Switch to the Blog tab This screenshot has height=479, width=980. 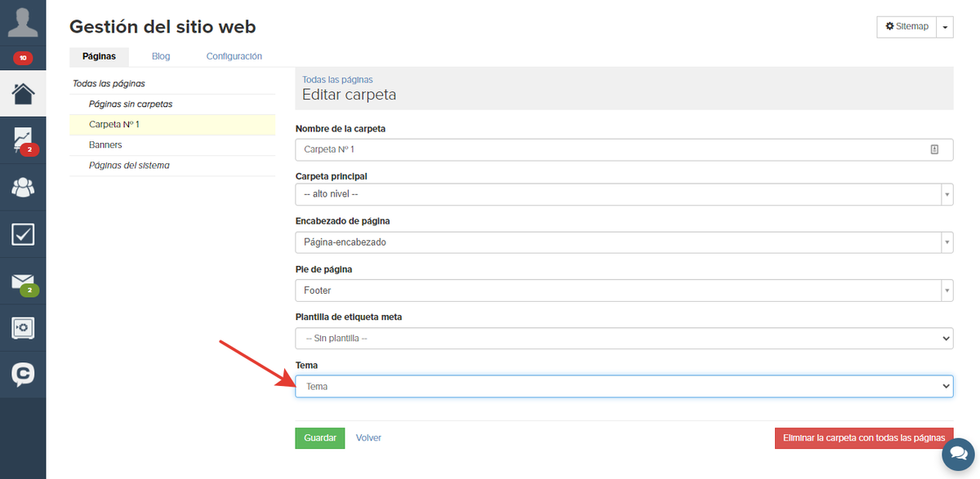161,56
